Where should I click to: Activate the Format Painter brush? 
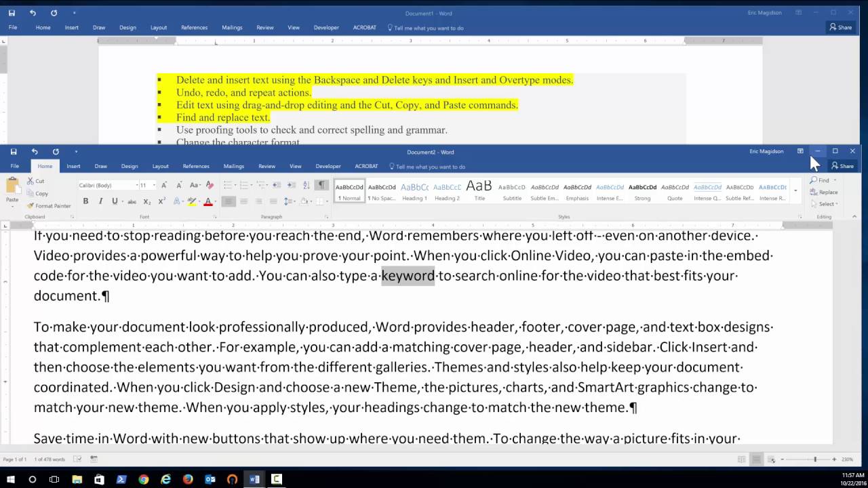(x=49, y=205)
